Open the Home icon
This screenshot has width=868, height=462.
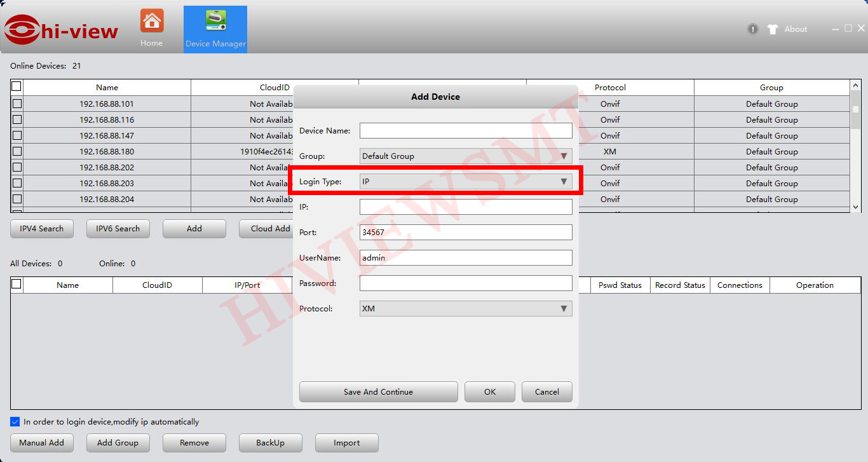[152, 22]
